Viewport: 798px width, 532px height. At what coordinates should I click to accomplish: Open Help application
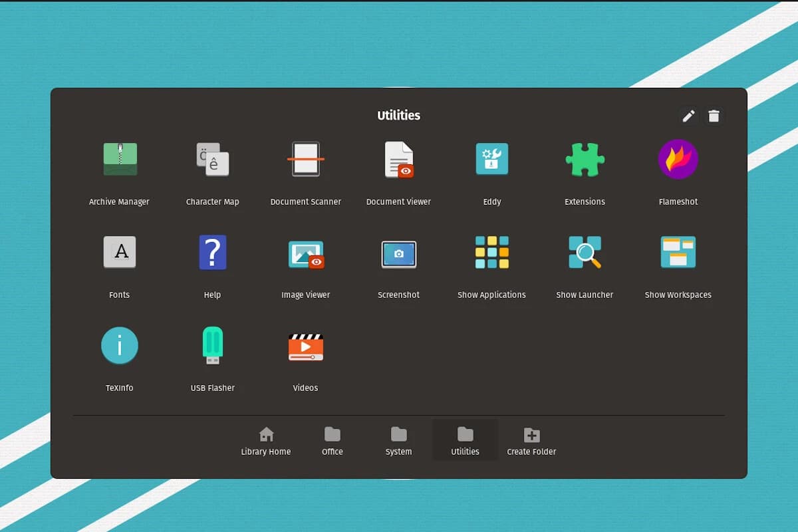point(213,253)
